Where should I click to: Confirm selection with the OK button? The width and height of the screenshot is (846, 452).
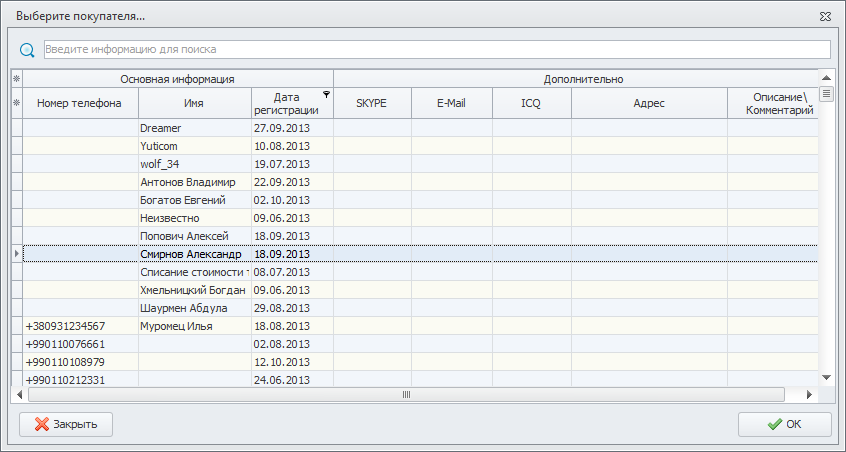[784, 424]
